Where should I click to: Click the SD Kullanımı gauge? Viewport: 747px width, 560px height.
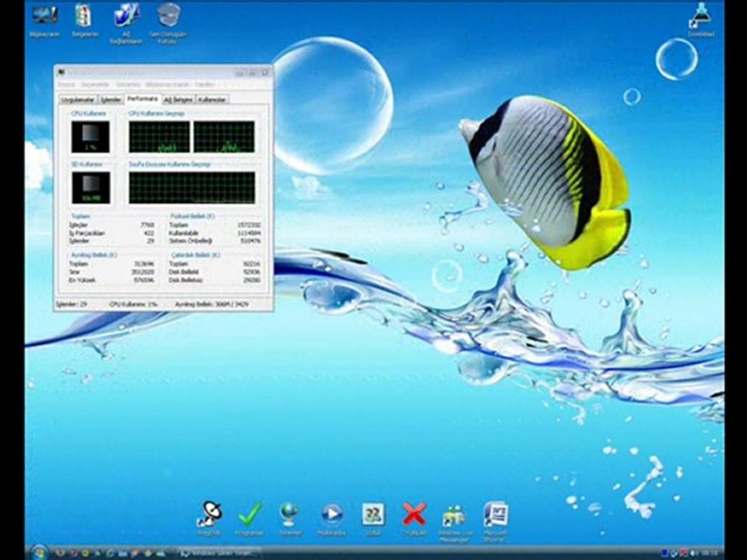[90, 187]
